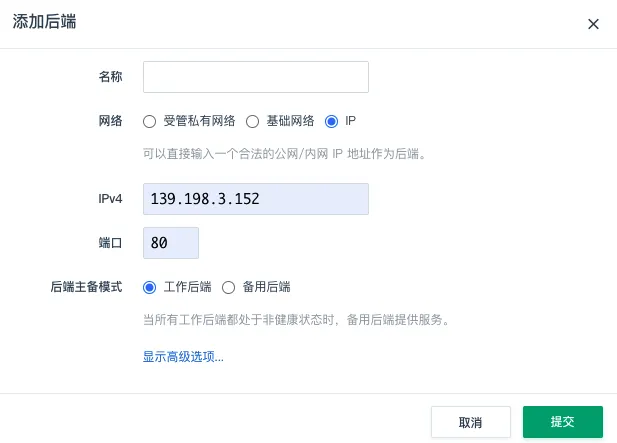Submit the form with the 提交 button
Image resolution: width=617 pixels, height=443 pixels.
562,421
